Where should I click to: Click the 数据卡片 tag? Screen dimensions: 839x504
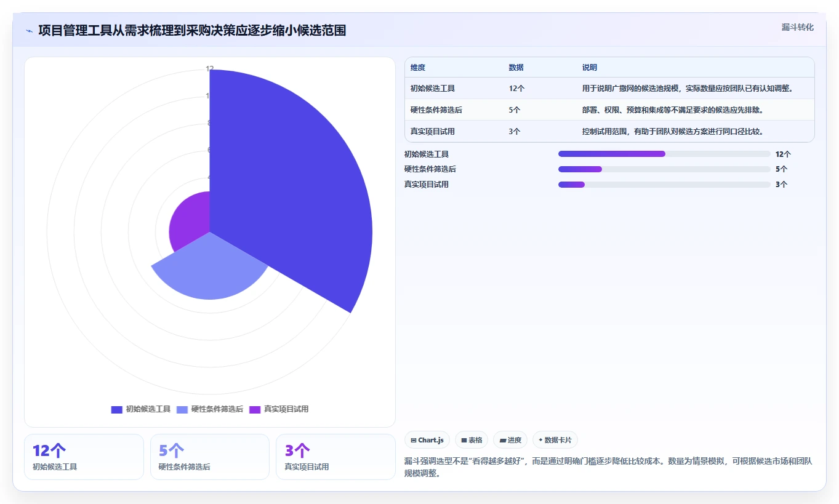click(x=555, y=440)
